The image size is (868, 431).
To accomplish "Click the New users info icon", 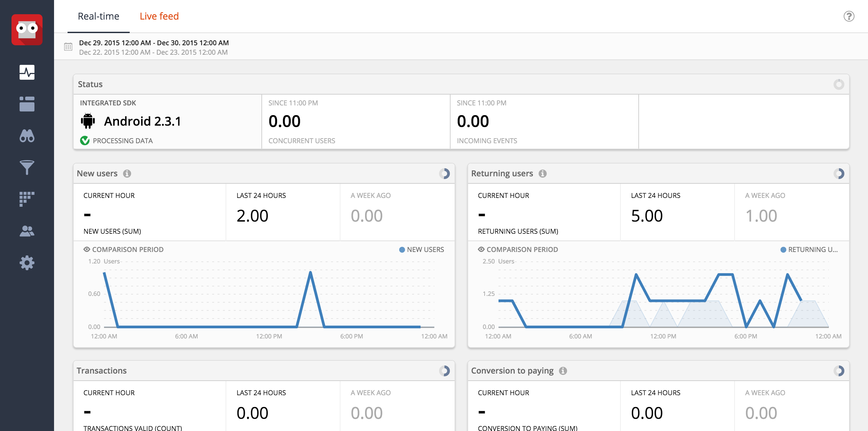I will (127, 174).
